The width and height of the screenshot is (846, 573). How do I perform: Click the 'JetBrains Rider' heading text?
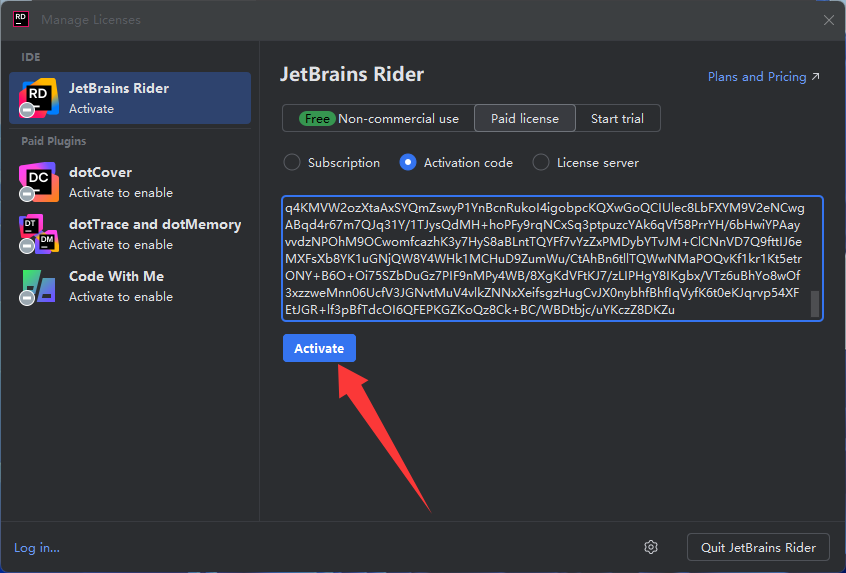pos(352,74)
